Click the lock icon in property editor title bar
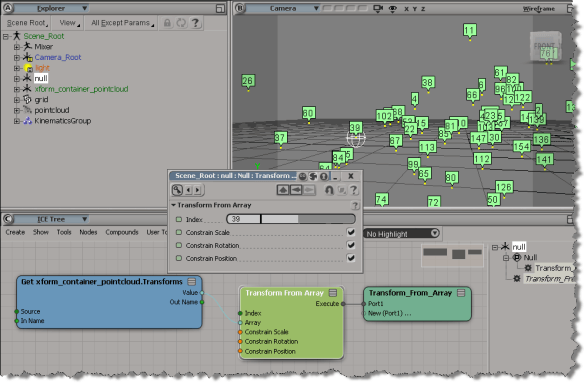The image size is (584, 383). [x=324, y=176]
